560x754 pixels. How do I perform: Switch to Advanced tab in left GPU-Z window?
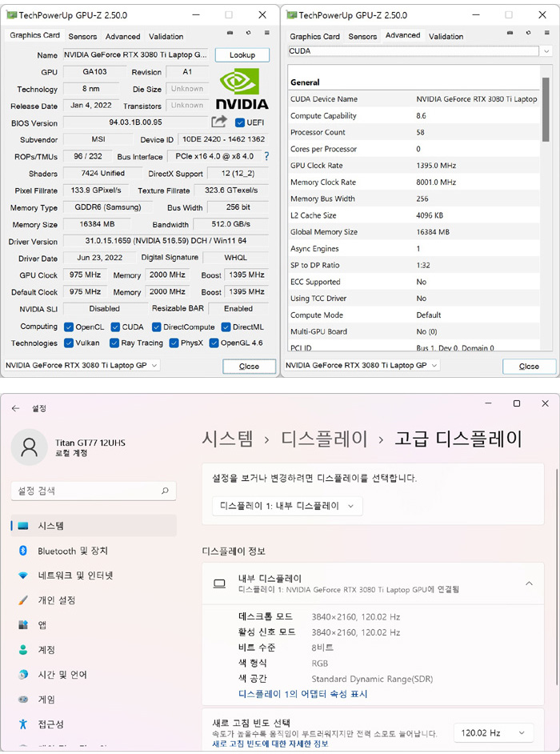pyautogui.click(x=122, y=36)
